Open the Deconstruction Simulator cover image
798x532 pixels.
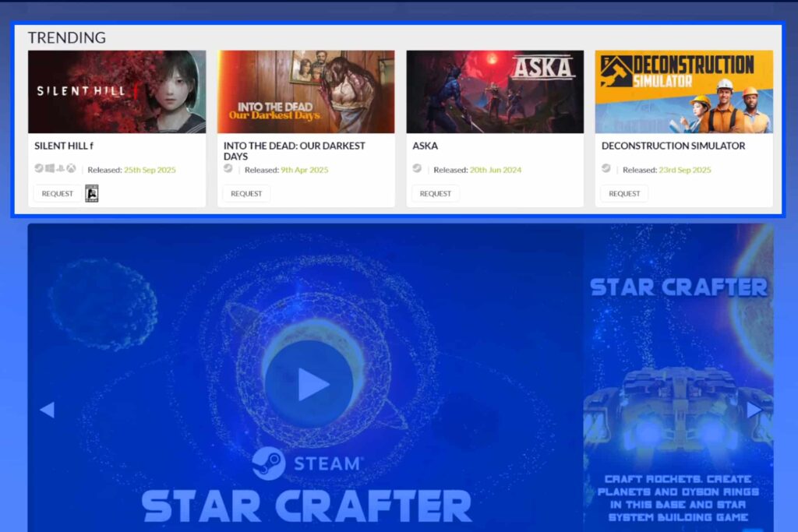click(x=684, y=92)
